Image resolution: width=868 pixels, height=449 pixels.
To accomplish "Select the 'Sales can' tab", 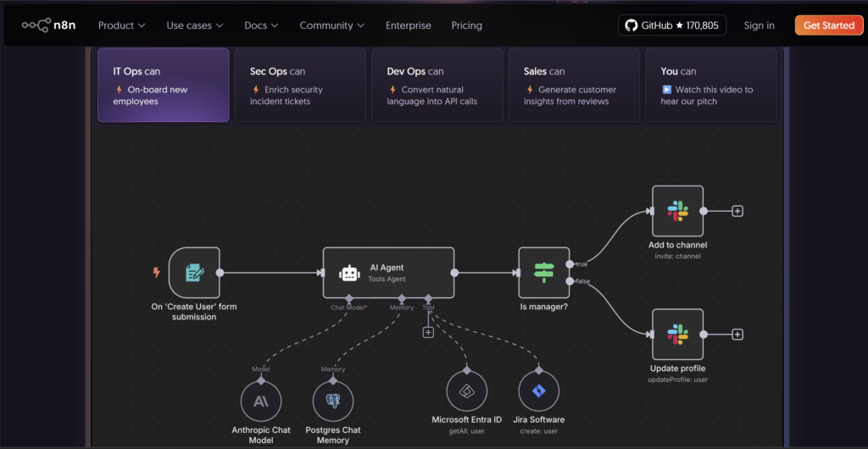I will [574, 85].
